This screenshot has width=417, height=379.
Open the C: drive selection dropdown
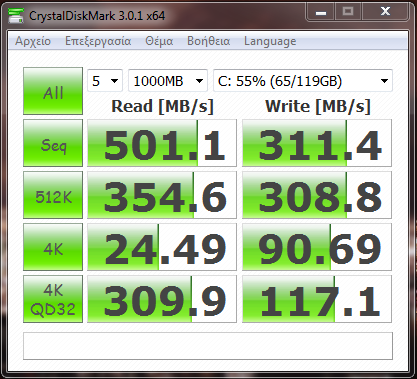303,81
